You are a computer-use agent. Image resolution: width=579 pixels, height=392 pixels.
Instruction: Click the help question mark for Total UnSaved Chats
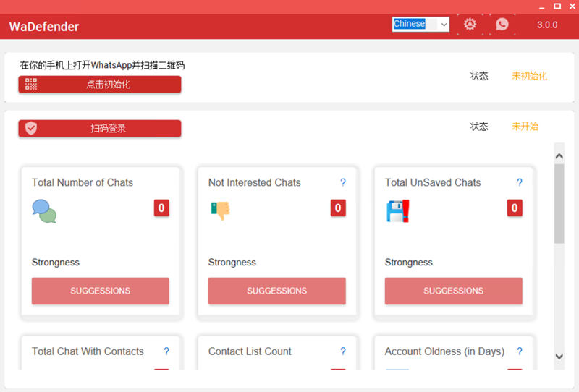[x=520, y=182]
